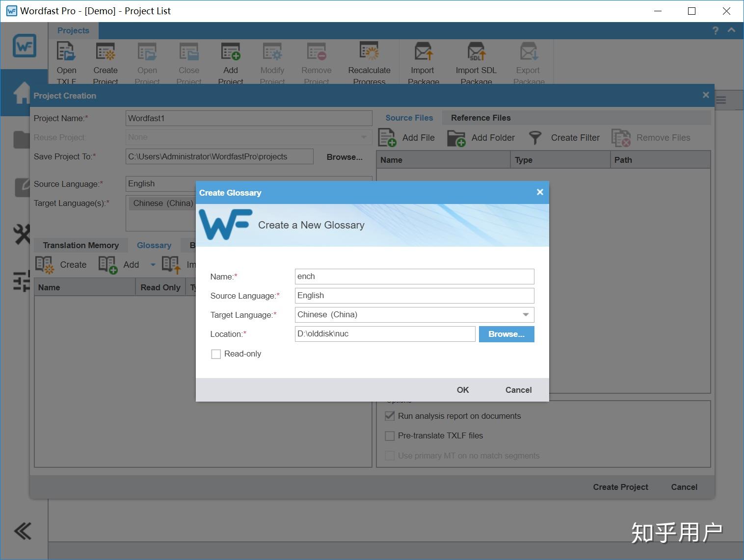The height and width of the screenshot is (560, 744).
Task: Open the folder sidebar icon
Action: click(x=22, y=139)
